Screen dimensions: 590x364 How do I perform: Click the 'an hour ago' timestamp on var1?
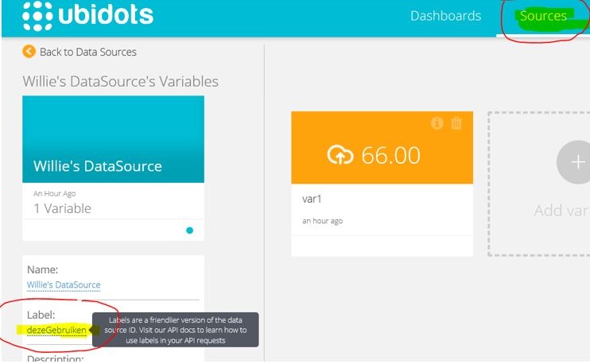pos(323,221)
